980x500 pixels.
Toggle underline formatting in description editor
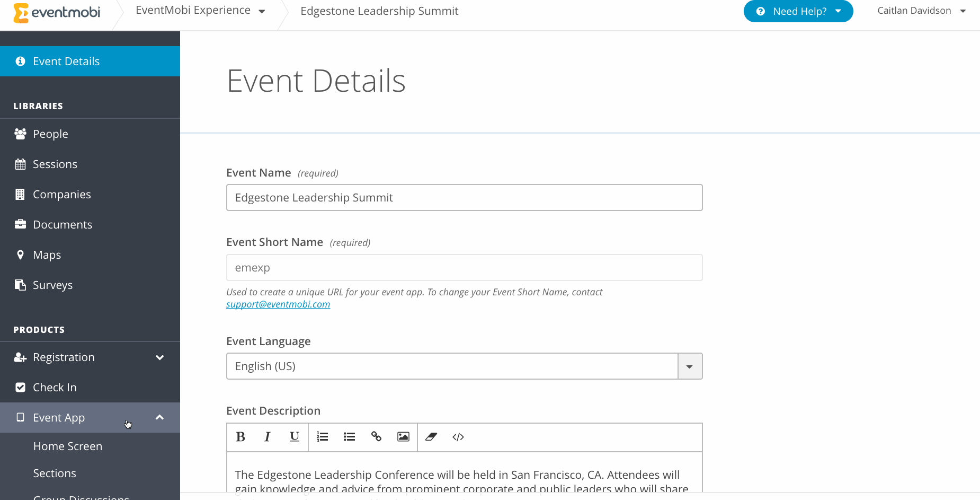(x=295, y=437)
